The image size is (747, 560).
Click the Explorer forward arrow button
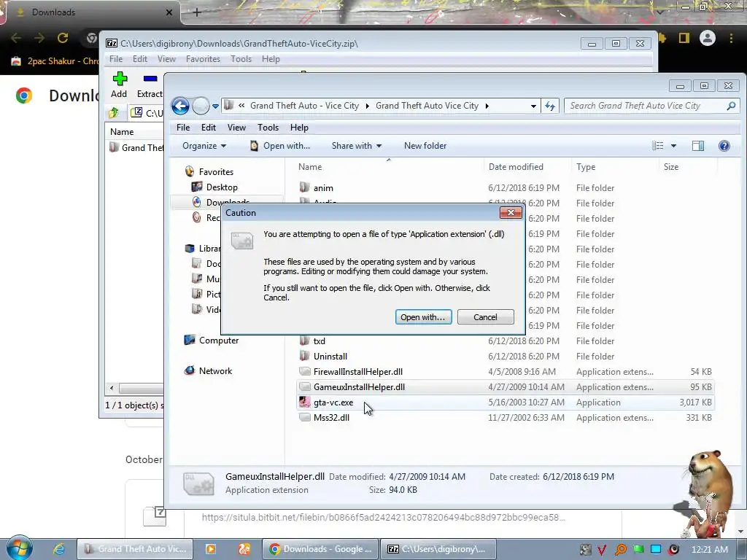pos(201,106)
